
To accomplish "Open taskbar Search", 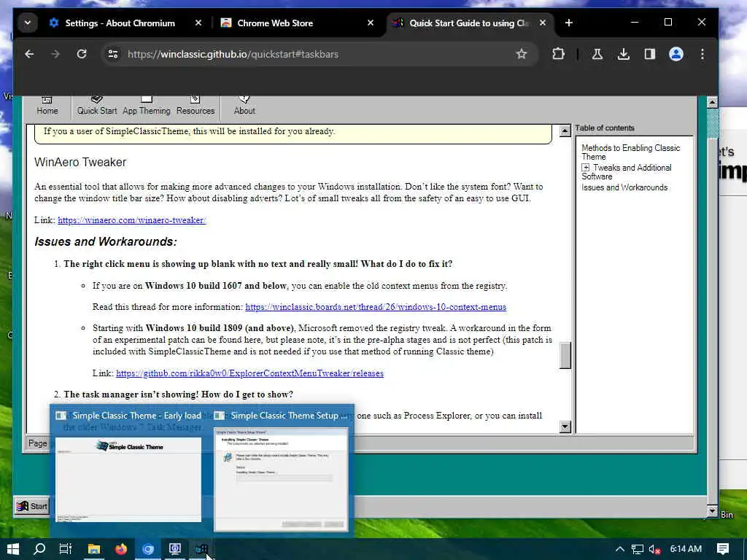I will pyautogui.click(x=39, y=549).
